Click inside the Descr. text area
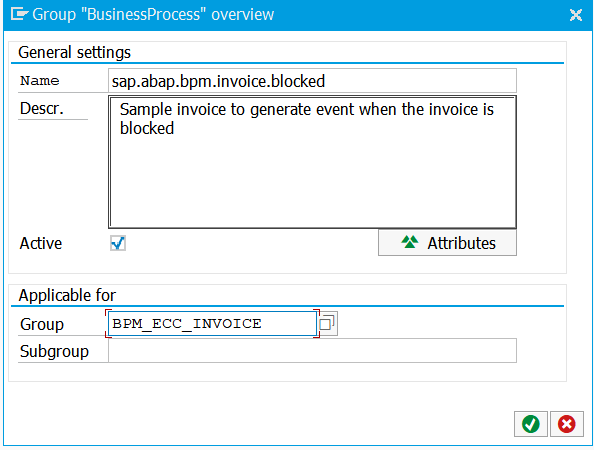 click(x=312, y=162)
